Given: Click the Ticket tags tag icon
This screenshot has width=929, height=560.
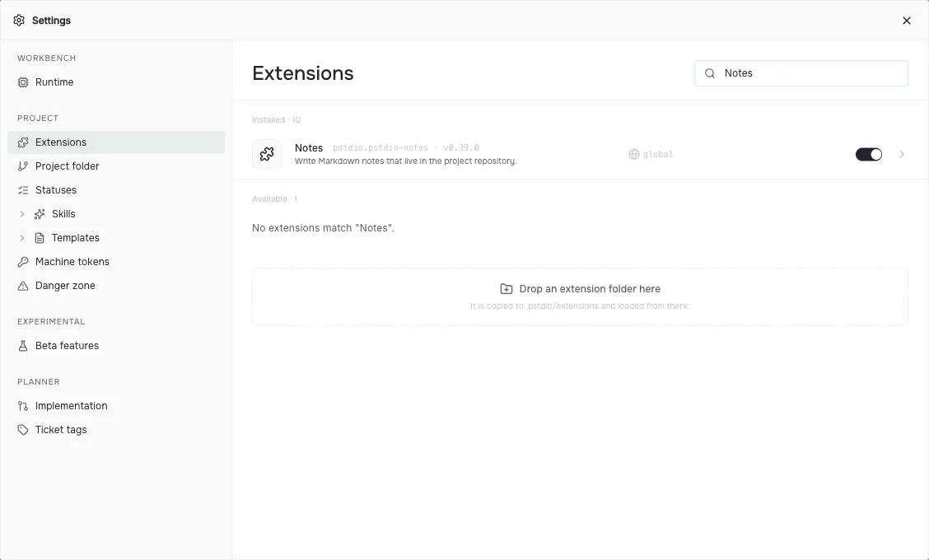Looking at the screenshot, I should click(23, 430).
